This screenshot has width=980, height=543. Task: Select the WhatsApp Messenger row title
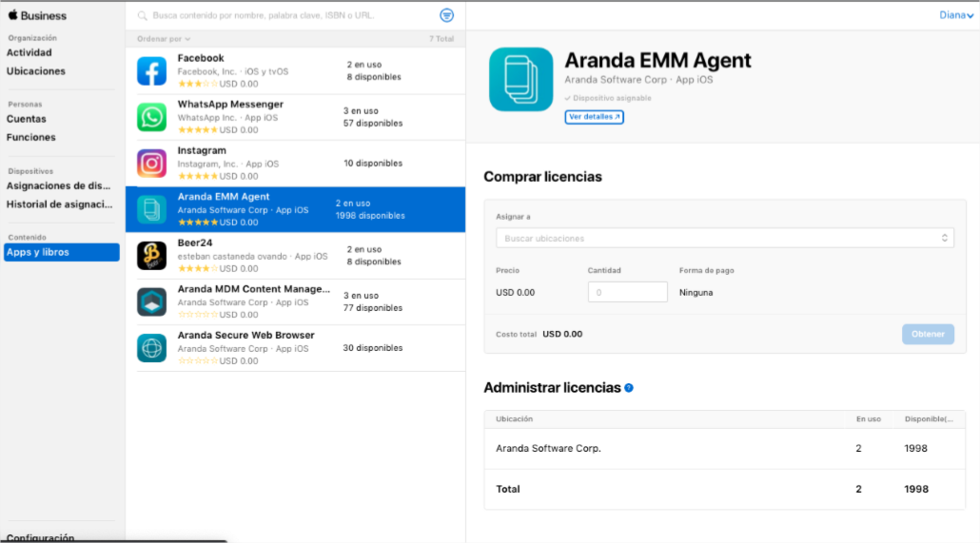pos(230,105)
